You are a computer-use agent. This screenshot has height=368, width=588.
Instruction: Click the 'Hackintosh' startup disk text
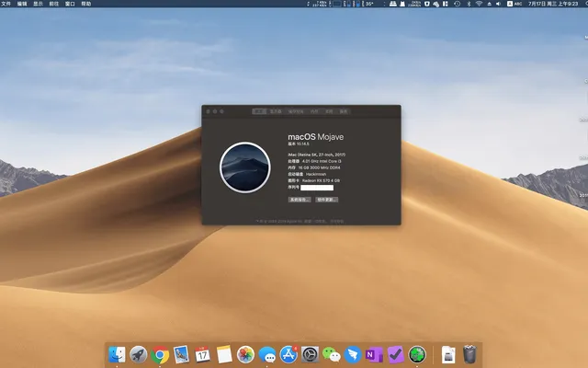pos(316,174)
